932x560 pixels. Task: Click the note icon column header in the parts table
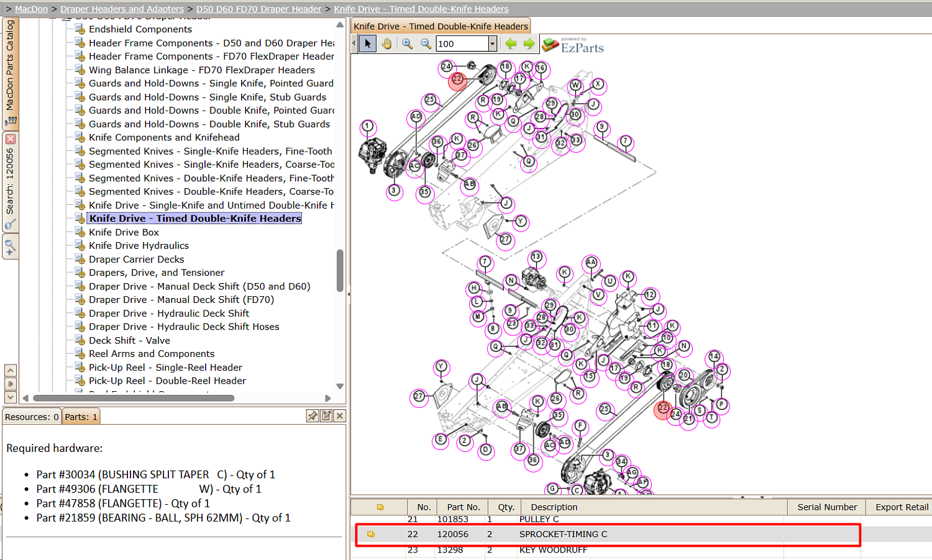(x=380, y=507)
